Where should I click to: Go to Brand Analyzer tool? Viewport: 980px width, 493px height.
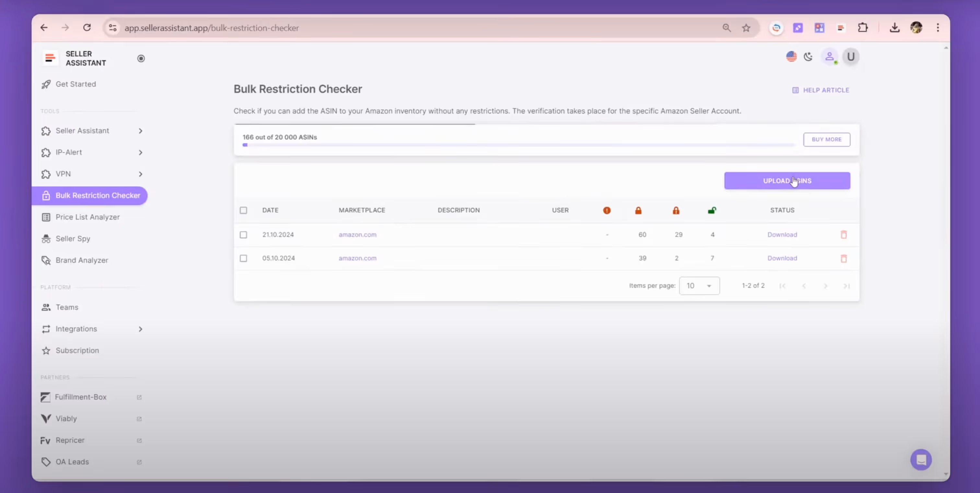coord(82,260)
